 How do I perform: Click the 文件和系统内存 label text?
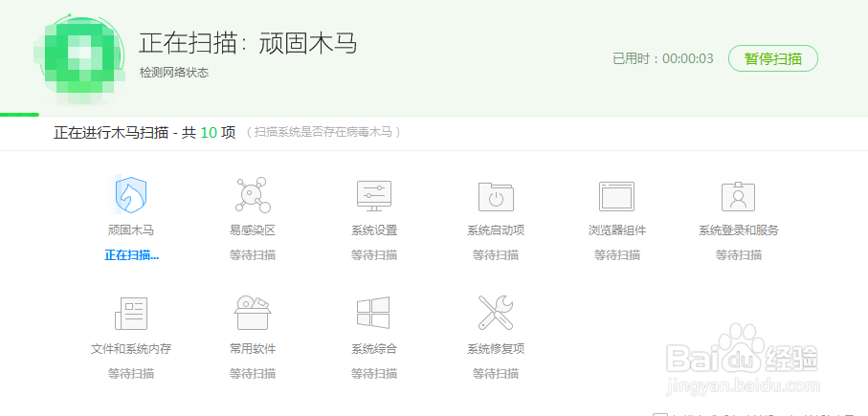click(x=131, y=349)
